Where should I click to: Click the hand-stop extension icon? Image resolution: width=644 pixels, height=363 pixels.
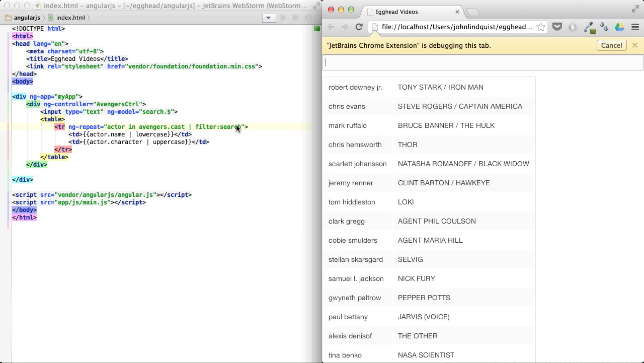click(x=572, y=27)
